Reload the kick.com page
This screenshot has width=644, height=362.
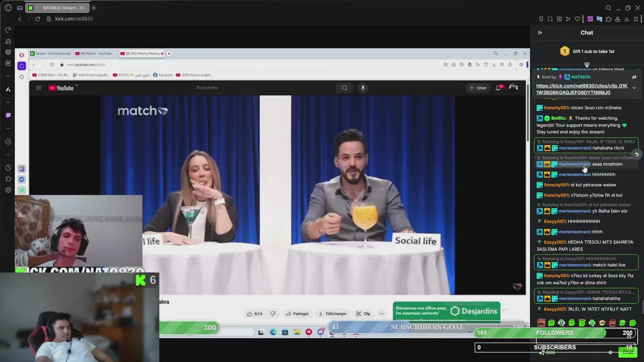(38, 19)
